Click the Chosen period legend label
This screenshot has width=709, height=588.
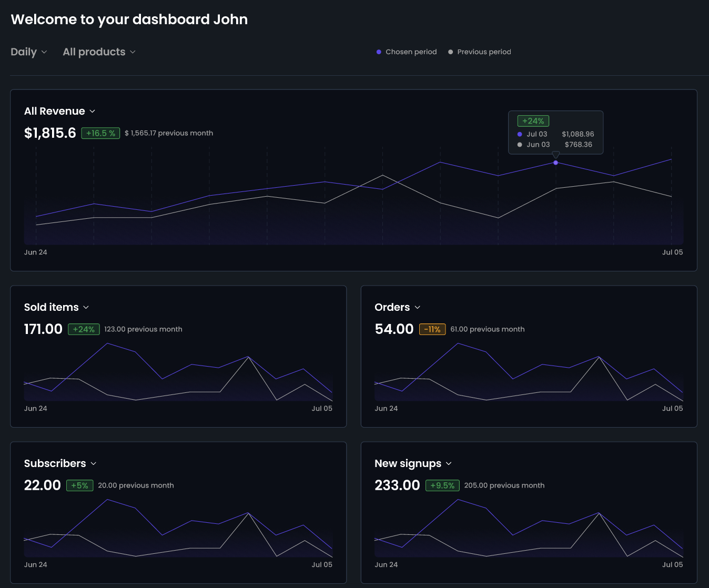coord(411,52)
